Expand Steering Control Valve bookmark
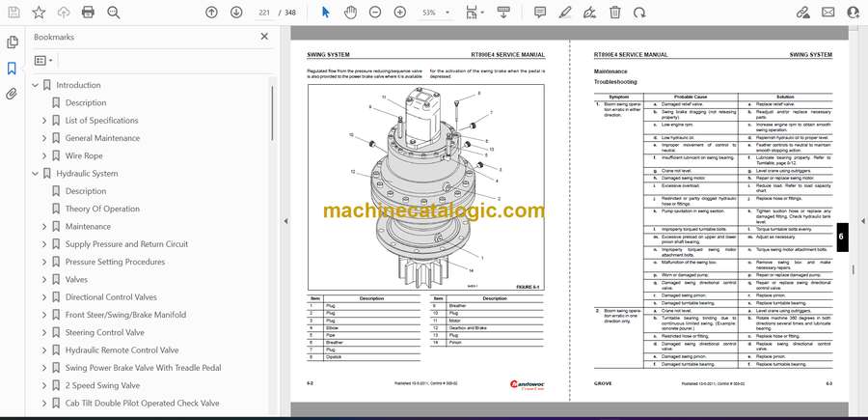868x420 pixels. pyautogui.click(x=44, y=332)
